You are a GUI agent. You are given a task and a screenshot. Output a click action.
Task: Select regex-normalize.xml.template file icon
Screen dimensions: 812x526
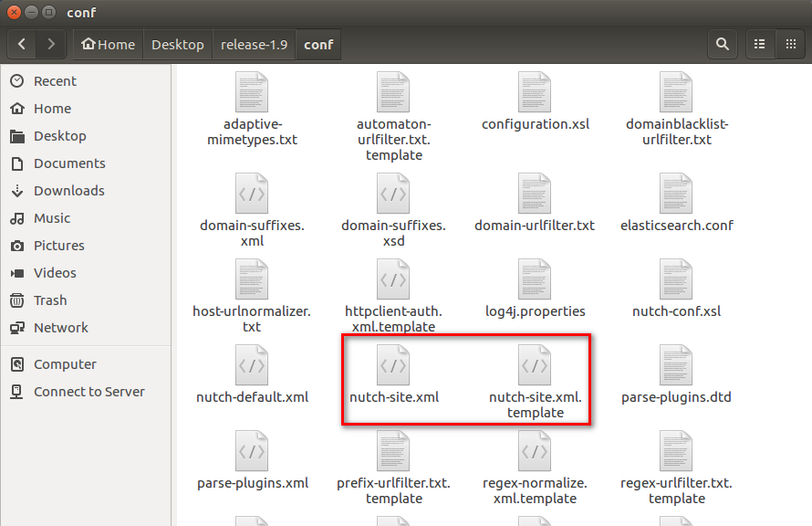[535, 451]
